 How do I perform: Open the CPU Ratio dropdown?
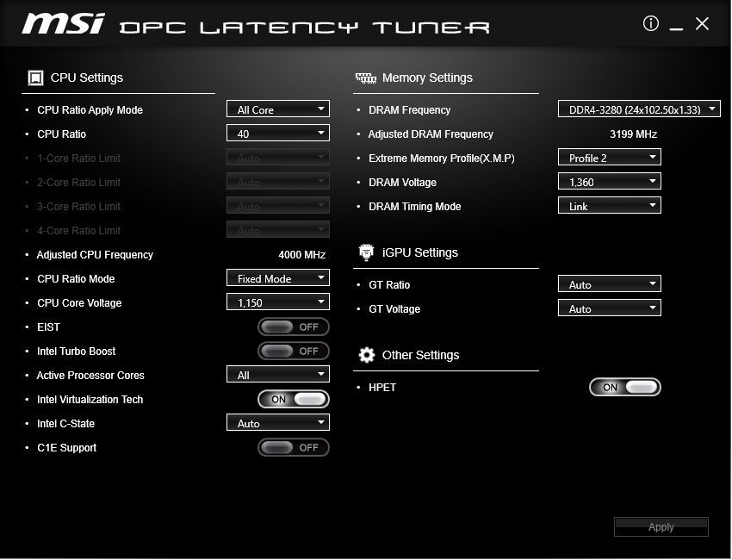pyautogui.click(x=278, y=134)
